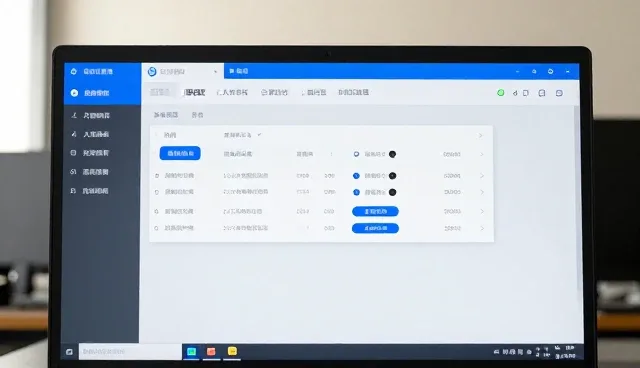Select the bold active second tab

(195, 93)
